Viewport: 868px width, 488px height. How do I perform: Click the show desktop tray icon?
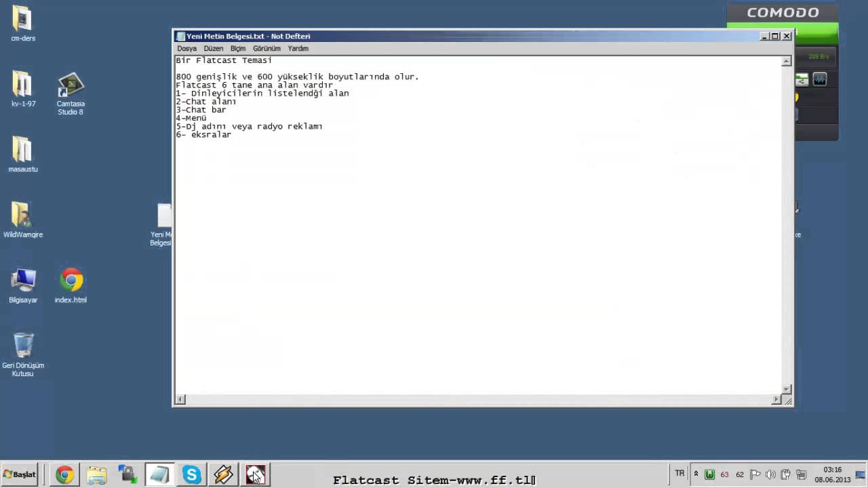(861, 474)
